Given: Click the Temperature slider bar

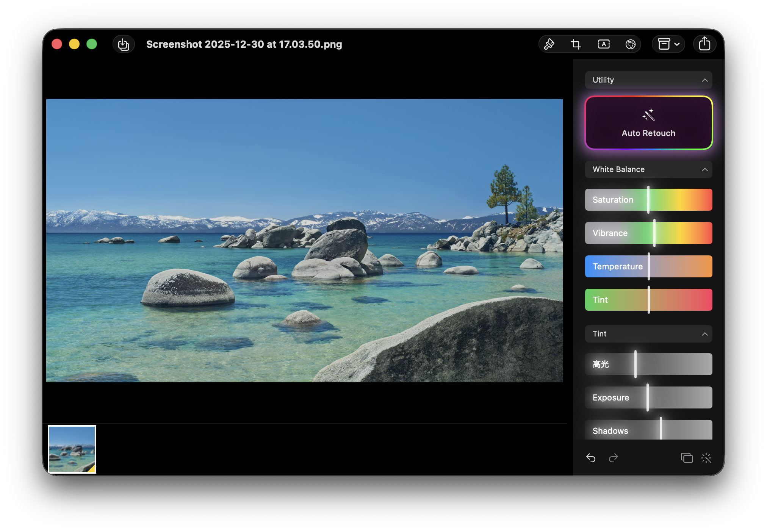Looking at the screenshot, I should pos(648,266).
